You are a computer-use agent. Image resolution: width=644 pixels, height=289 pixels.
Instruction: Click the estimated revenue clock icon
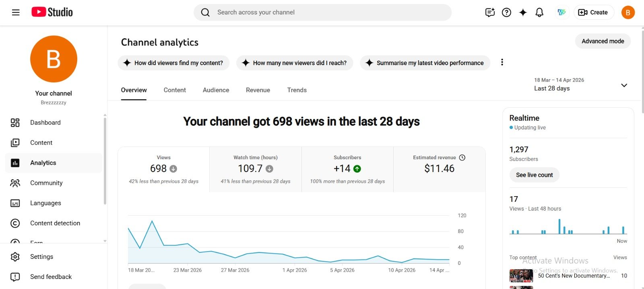[x=462, y=158]
